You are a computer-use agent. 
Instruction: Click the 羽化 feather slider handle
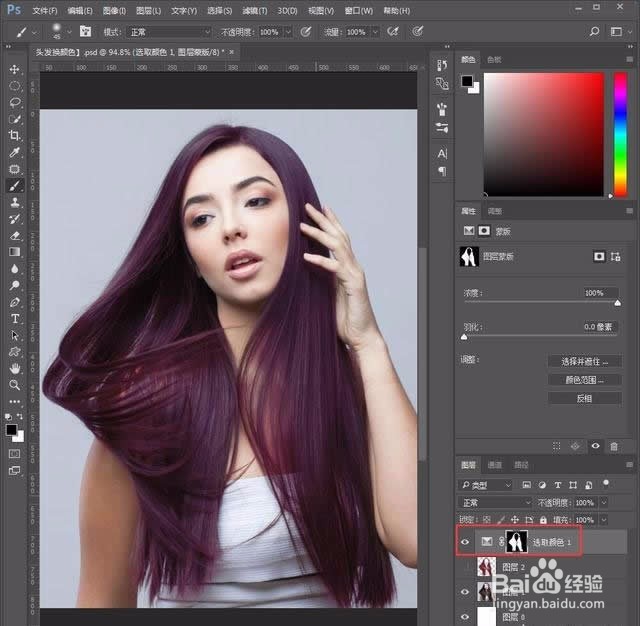coord(464,337)
